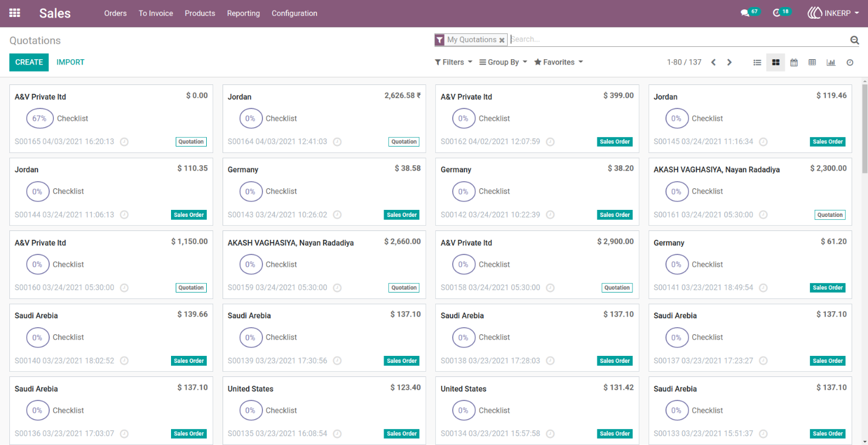This screenshot has width=868, height=445.
Task: Go to next page of quotations
Action: (729, 62)
